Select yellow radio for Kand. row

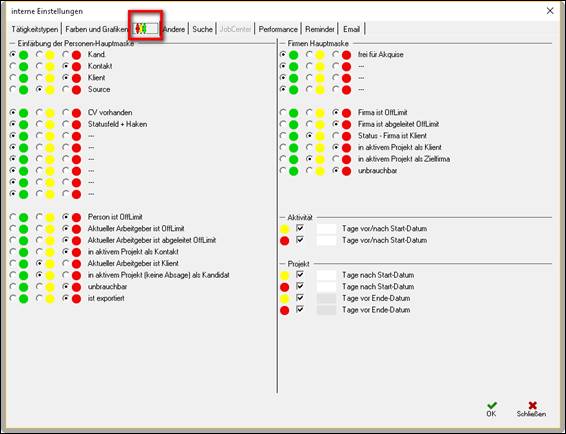(40, 54)
